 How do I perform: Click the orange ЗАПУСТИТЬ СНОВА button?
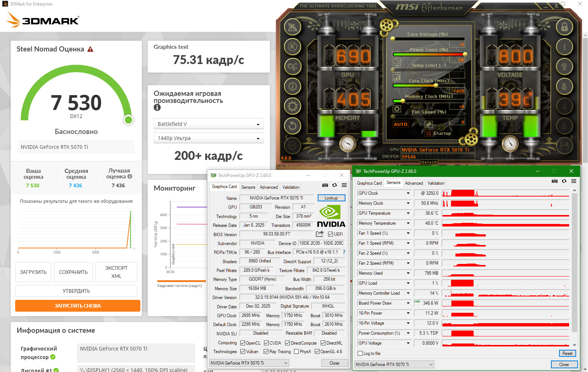tap(78, 306)
